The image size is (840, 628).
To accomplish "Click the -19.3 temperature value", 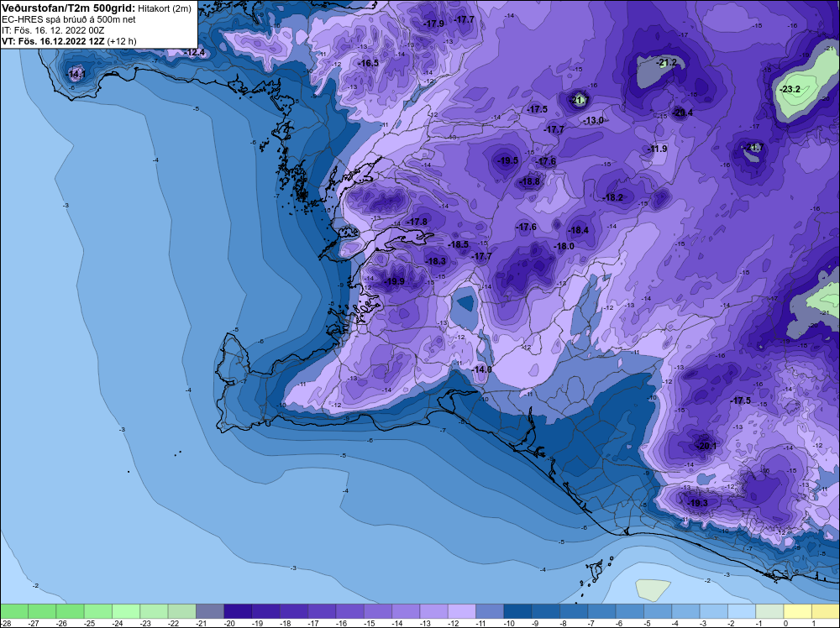I will 698,503.
